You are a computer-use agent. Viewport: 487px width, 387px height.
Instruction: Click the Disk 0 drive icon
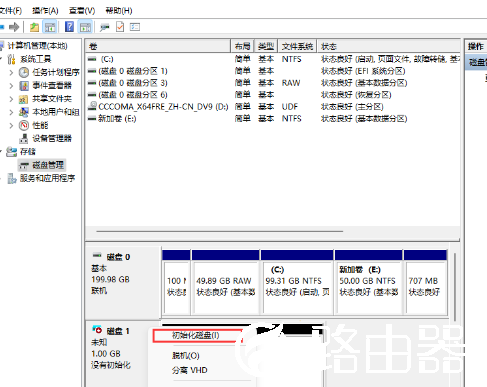pyautogui.click(x=97, y=255)
